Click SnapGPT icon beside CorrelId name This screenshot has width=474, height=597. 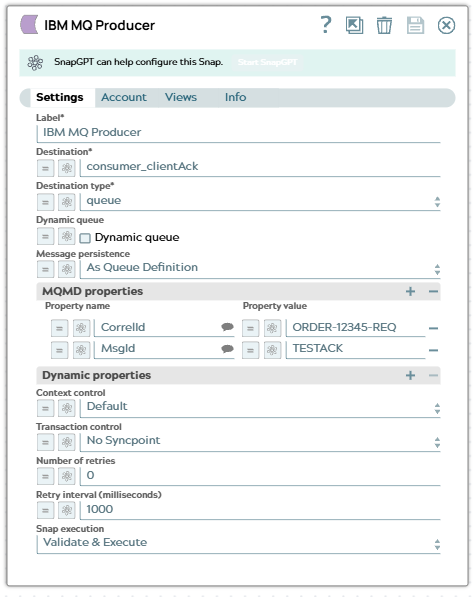point(81,328)
